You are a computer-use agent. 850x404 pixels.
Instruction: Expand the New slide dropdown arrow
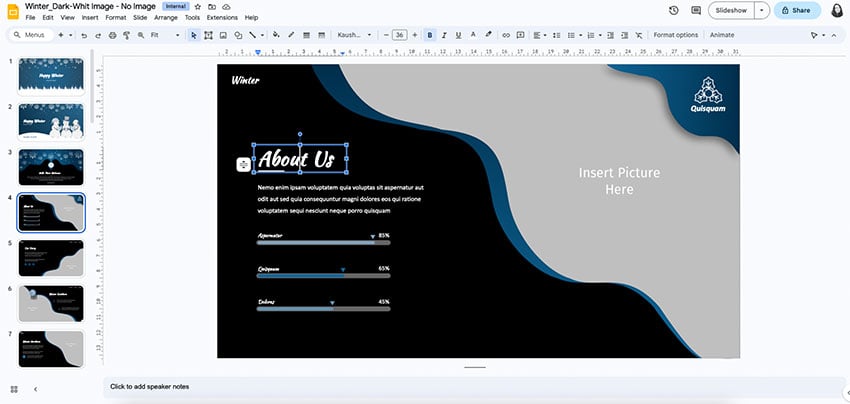(x=70, y=35)
